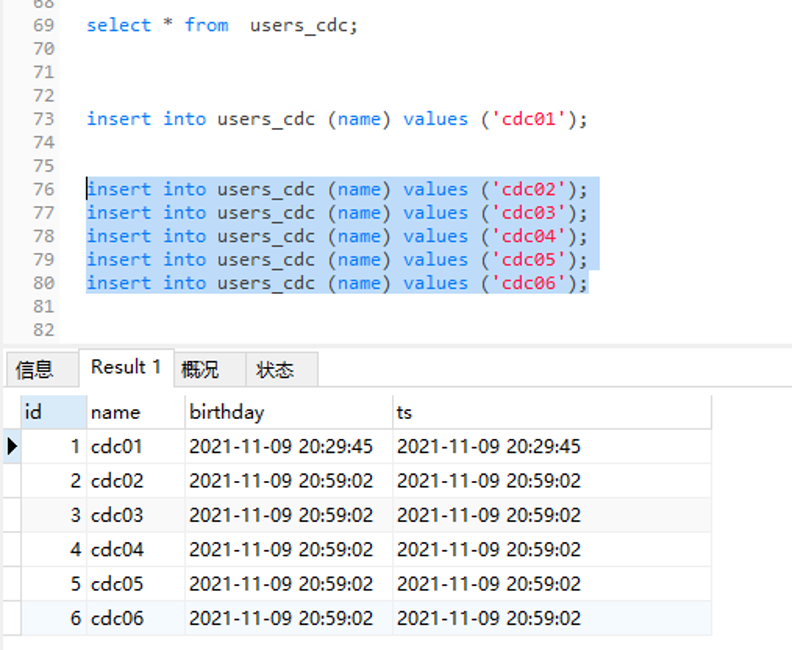Select the name column header
The image size is (793, 650).
135,412
